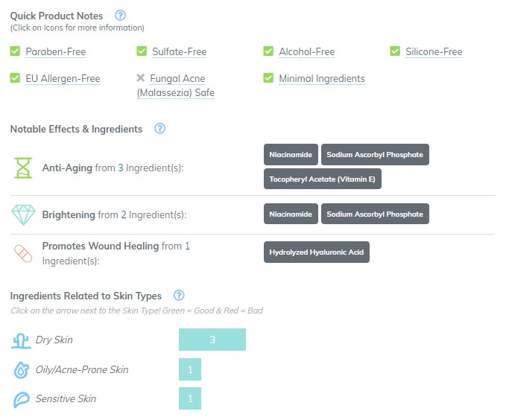Click the Anti-Aging hourglass icon
This screenshot has height=420, width=509.
pos(23,168)
